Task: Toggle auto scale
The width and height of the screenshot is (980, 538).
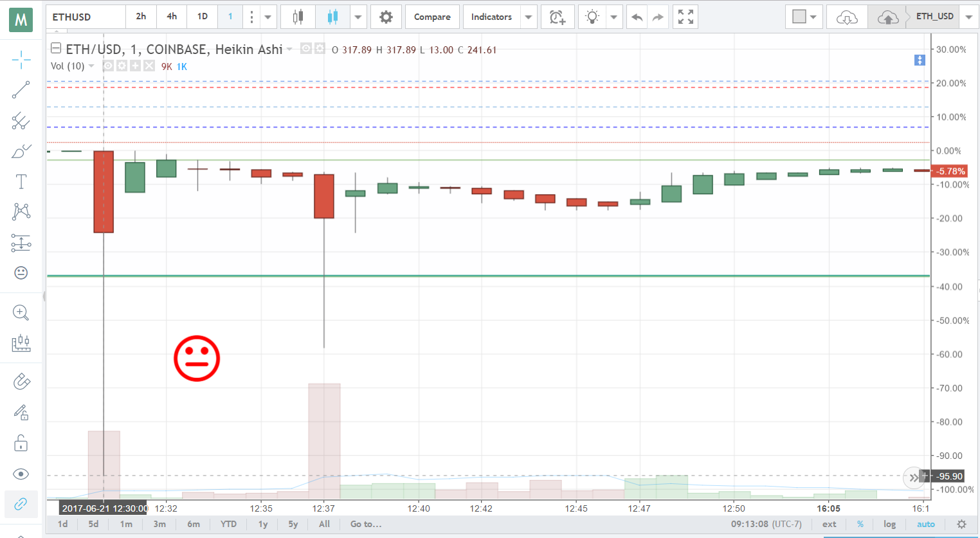Action: [926, 524]
